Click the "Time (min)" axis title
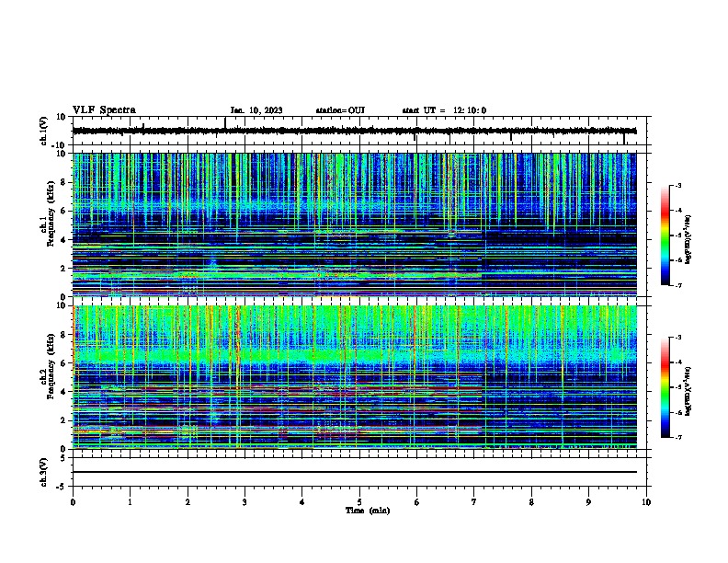This screenshot has height=563, width=728. (x=368, y=511)
